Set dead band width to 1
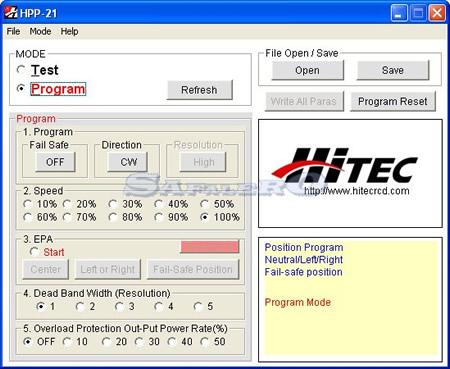Image resolution: width=450 pixels, height=369 pixels. [41, 306]
